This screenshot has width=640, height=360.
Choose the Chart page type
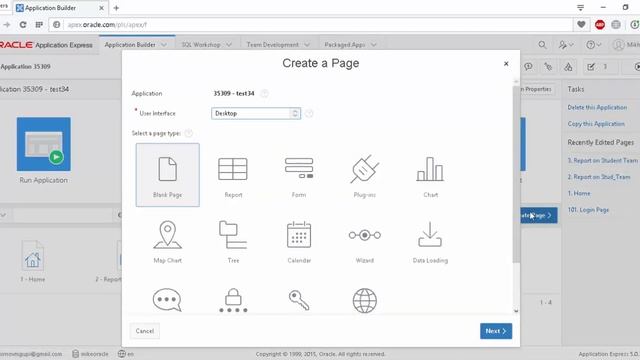430,175
